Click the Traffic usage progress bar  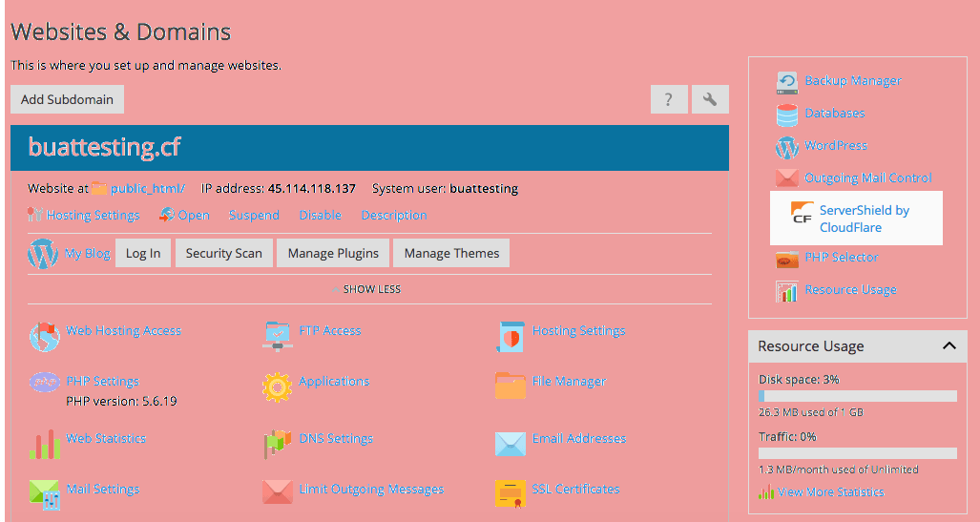click(x=858, y=453)
